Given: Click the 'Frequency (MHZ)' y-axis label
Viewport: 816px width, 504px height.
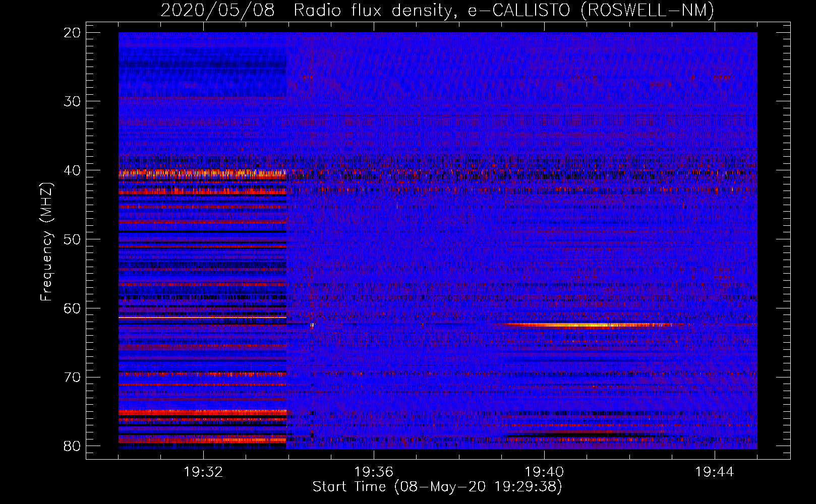Looking at the screenshot, I should 46,241.
